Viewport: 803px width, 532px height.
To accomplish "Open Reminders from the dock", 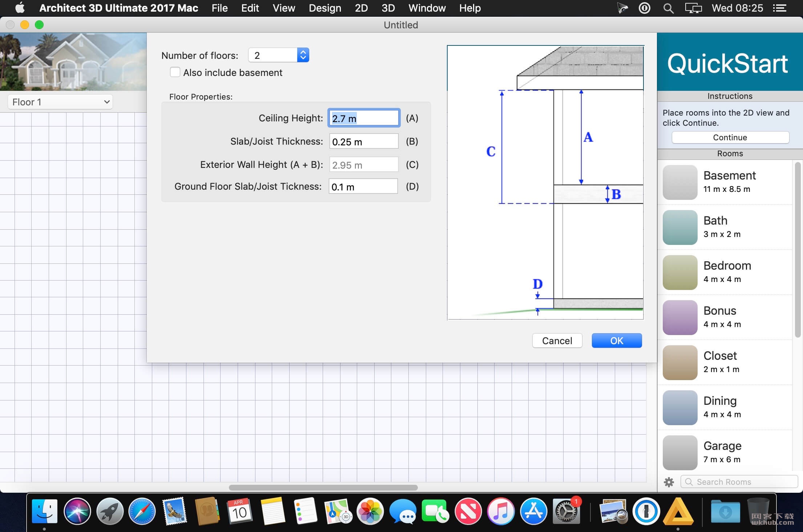I will tap(305, 511).
